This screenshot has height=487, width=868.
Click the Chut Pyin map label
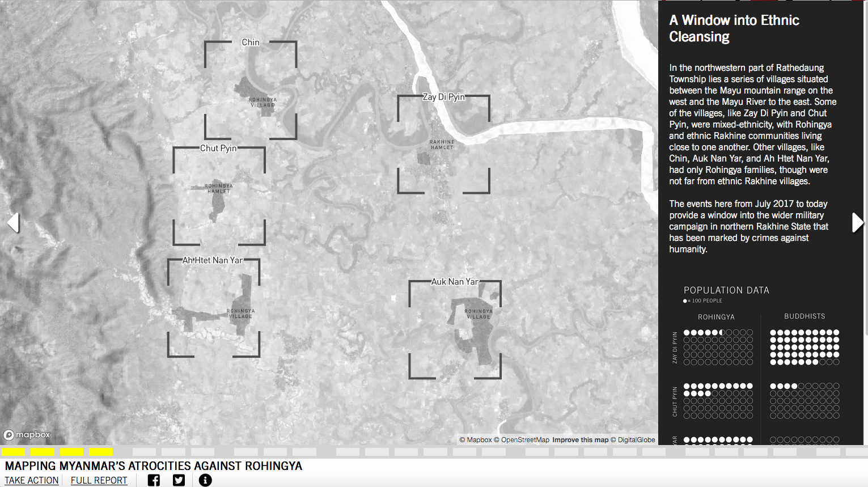pyautogui.click(x=218, y=148)
